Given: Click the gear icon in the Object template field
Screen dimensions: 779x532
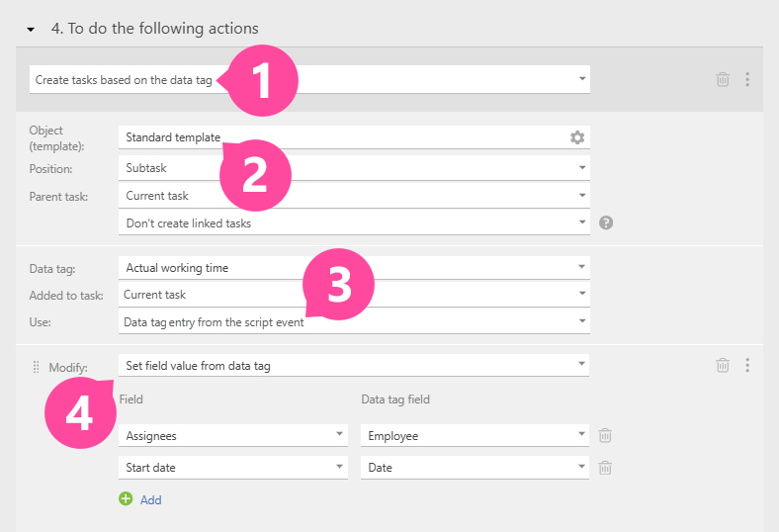Looking at the screenshot, I should coord(577,137).
